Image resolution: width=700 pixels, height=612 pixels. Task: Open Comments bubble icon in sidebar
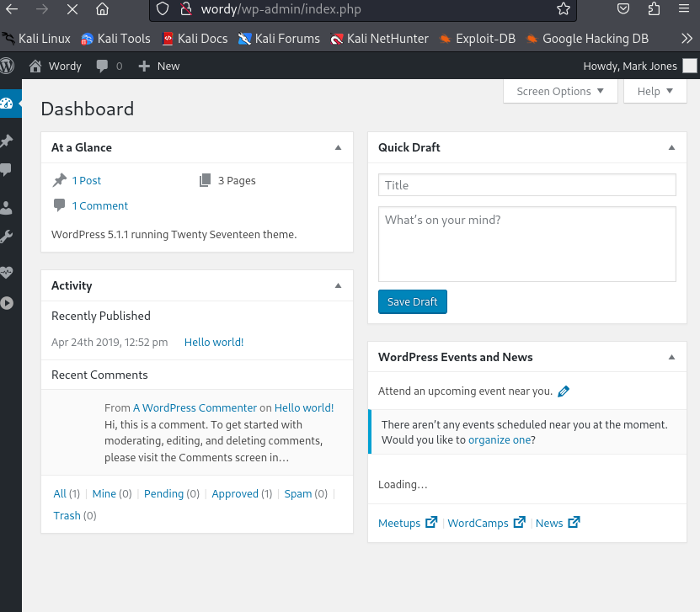tap(6, 169)
